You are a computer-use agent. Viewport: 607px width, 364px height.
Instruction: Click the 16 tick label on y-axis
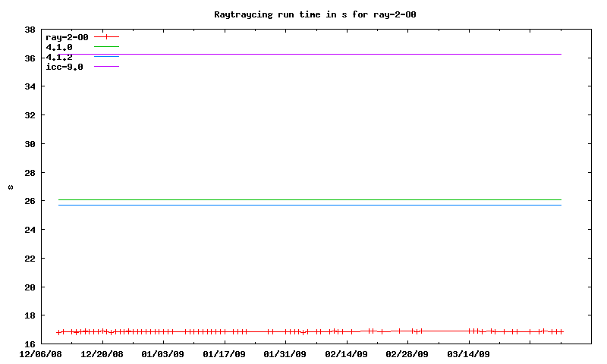pyautogui.click(x=30, y=344)
